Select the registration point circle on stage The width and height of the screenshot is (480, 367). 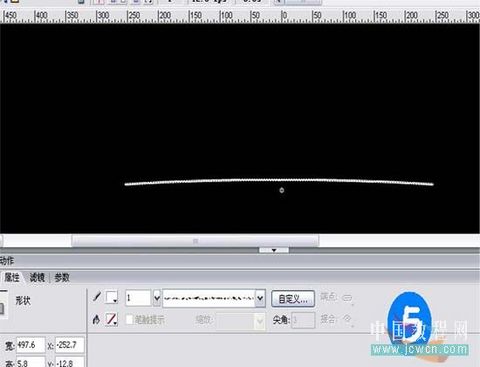click(282, 190)
